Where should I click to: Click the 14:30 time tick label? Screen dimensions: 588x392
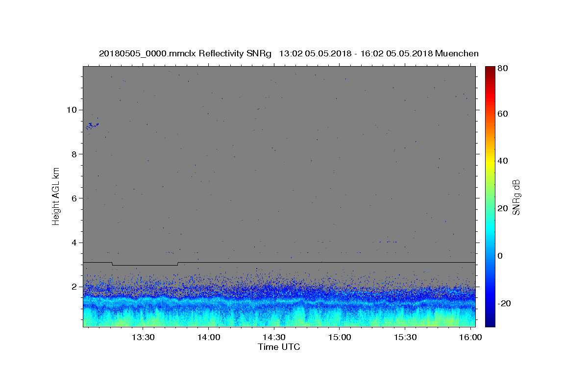pyautogui.click(x=274, y=338)
